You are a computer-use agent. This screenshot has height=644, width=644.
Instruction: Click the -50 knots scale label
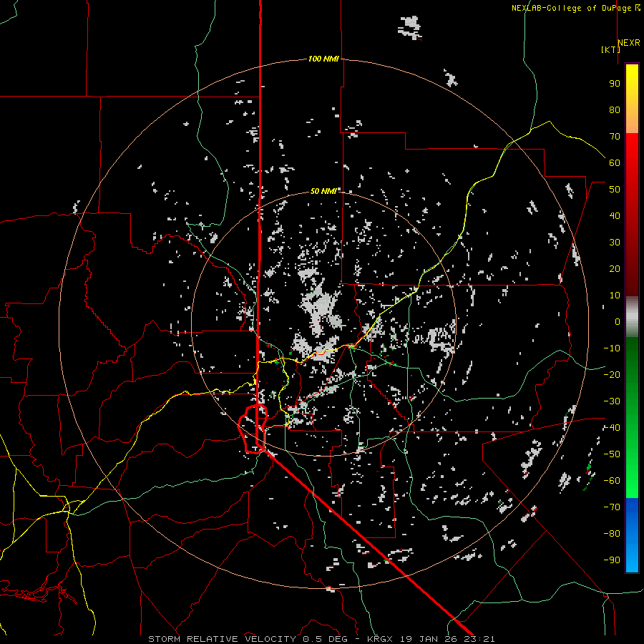612,454
